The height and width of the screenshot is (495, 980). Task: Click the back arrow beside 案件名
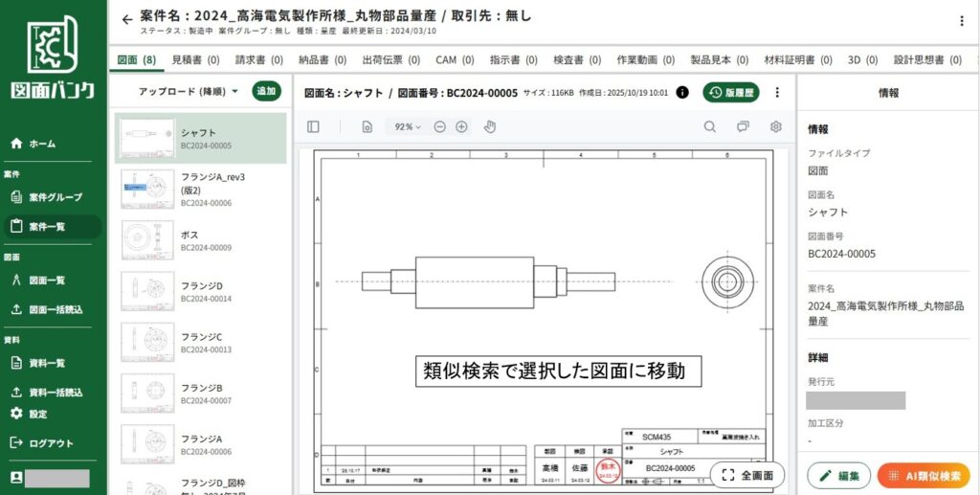tap(127, 19)
